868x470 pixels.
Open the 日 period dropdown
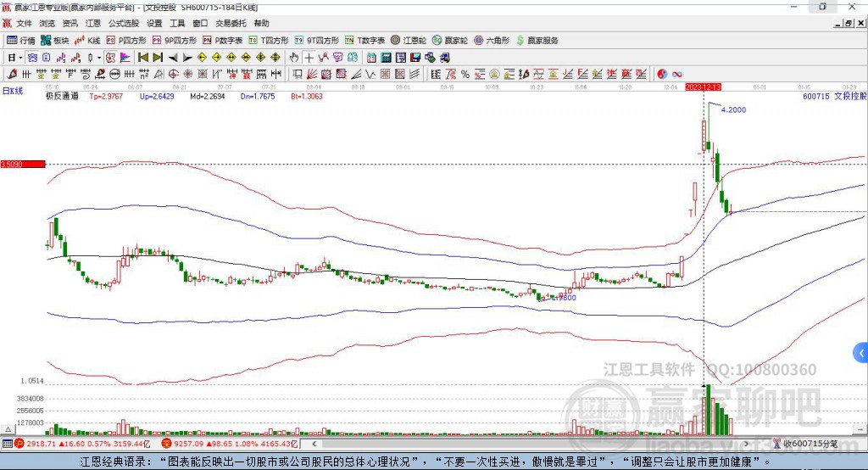click(x=13, y=58)
